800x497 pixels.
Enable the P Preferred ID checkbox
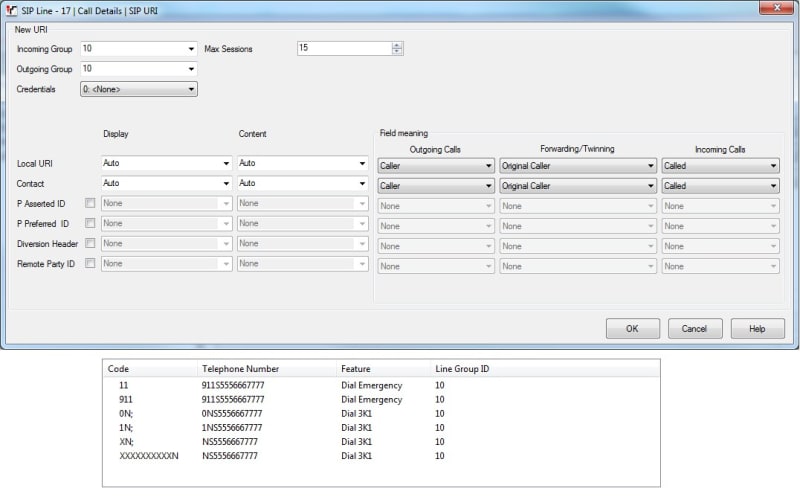point(90,223)
